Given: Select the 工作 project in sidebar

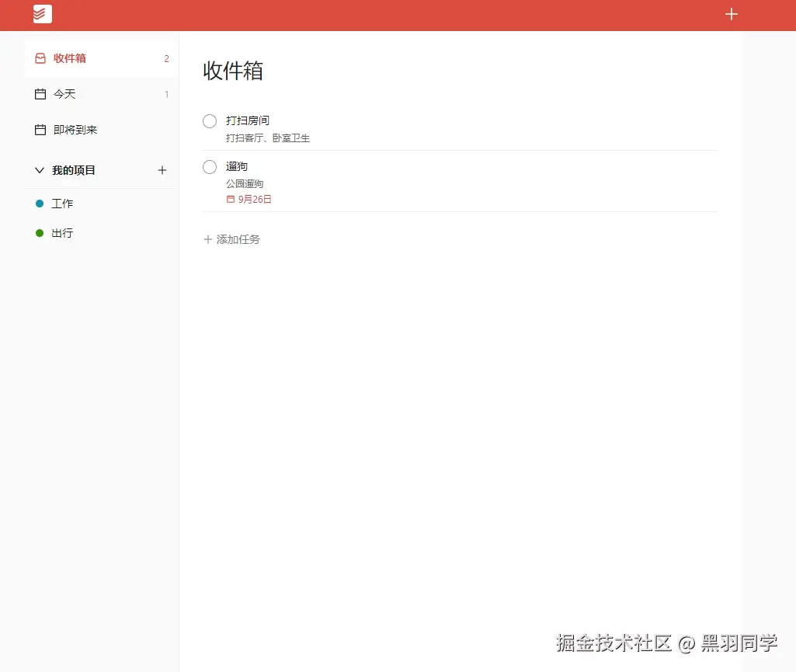Looking at the screenshot, I should point(61,203).
